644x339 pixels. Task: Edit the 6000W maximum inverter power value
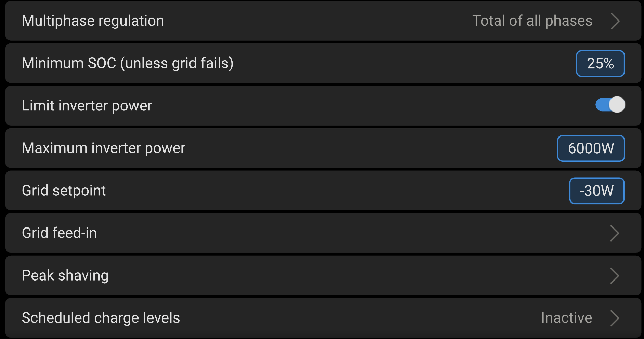(x=591, y=148)
